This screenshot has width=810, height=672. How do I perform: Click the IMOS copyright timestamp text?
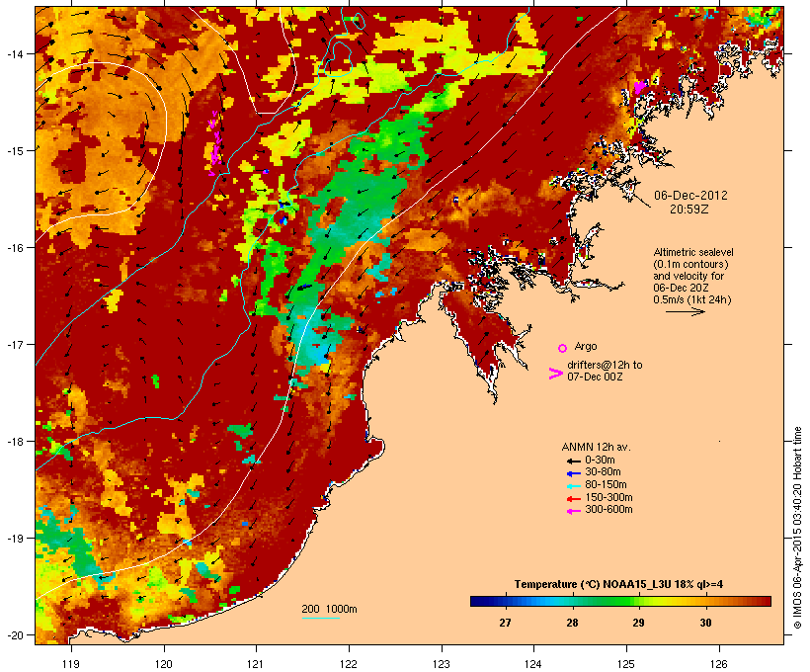click(797, 528)
